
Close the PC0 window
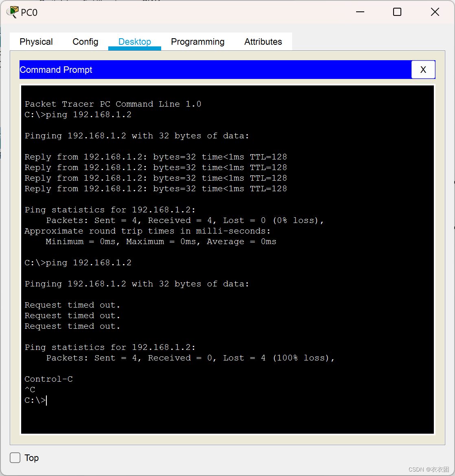(435, 12)
